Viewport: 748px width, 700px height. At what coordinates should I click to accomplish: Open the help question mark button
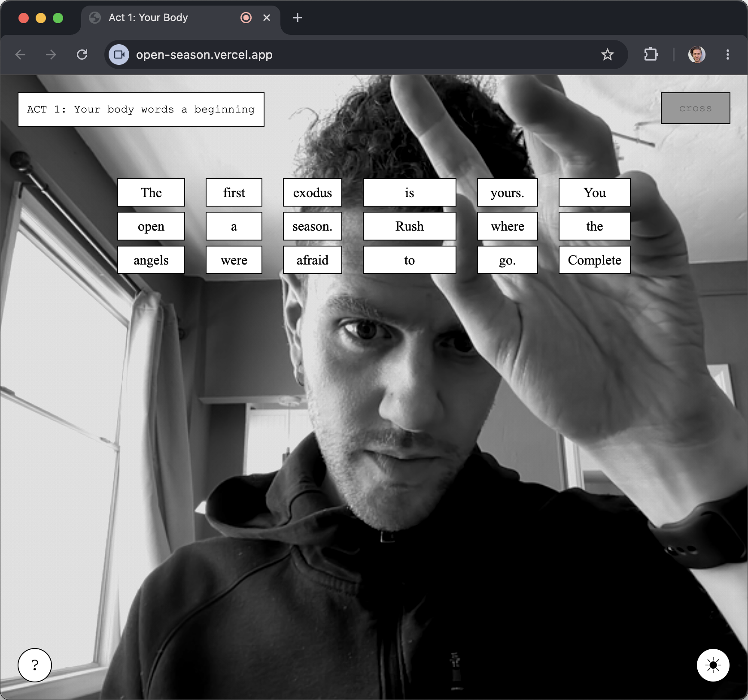pyautogui.click(x=35, y=665)
